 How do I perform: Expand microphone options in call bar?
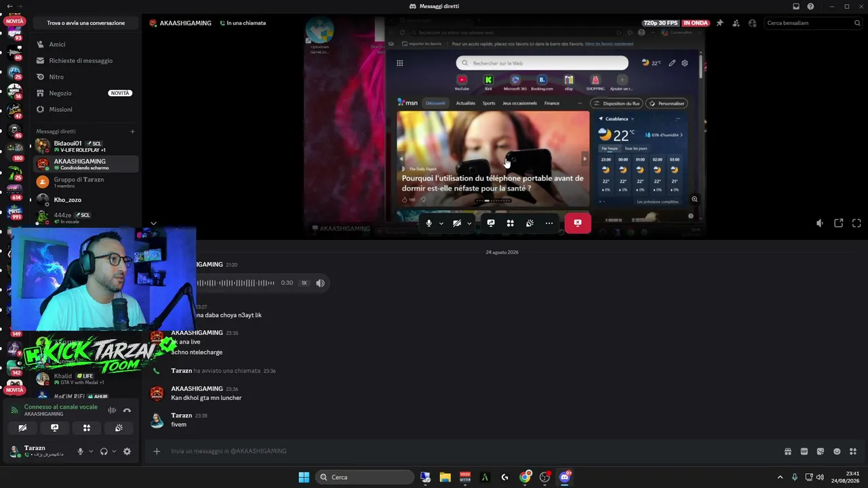441,223
